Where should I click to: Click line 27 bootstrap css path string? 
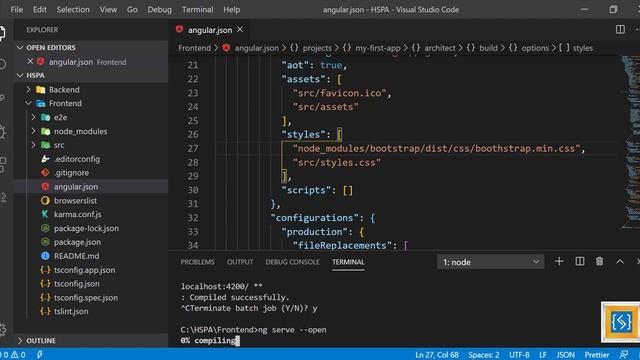tap(436, 149)
